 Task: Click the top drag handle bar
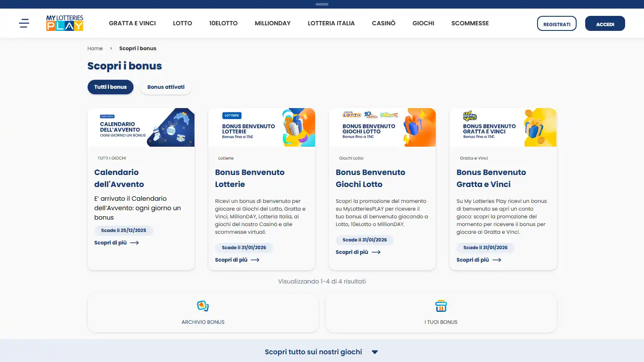tap(322, 4)
